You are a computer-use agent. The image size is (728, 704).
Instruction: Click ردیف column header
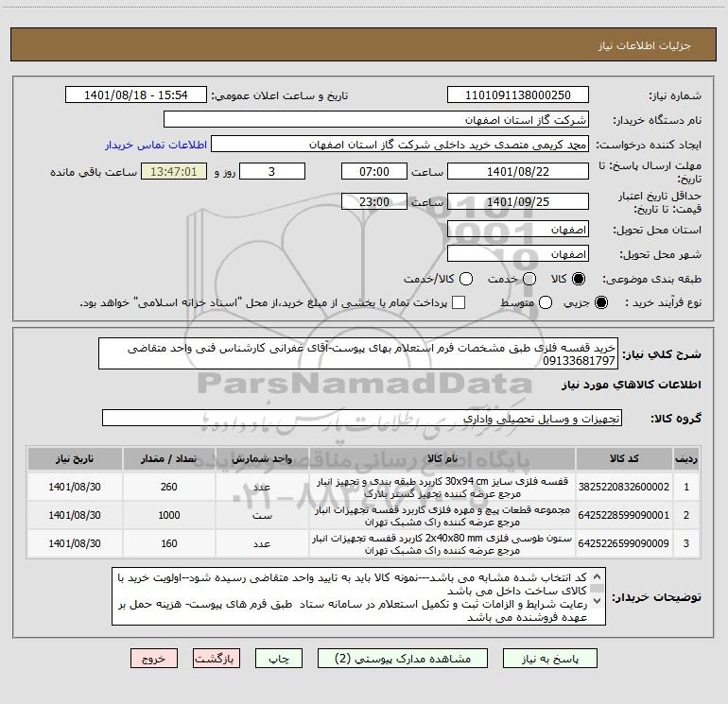686,458
